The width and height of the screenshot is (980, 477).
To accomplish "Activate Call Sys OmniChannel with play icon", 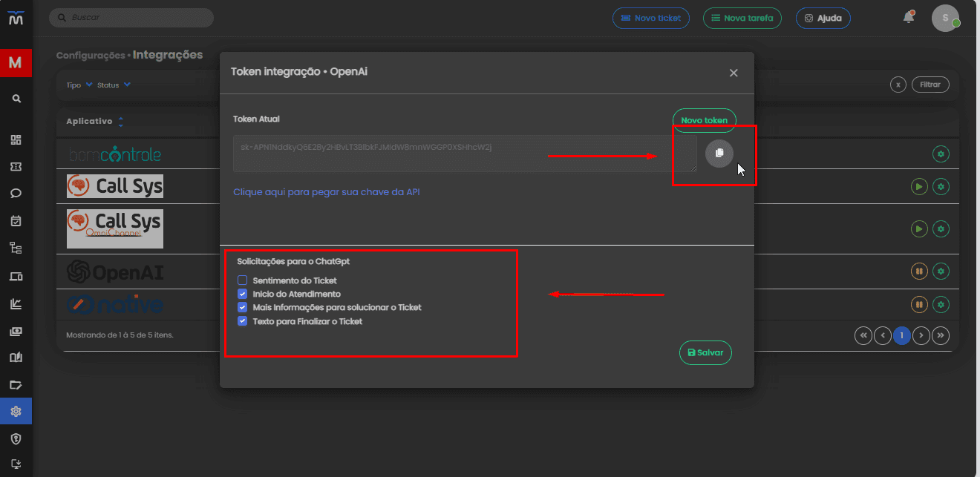I will tap(919, 228).
